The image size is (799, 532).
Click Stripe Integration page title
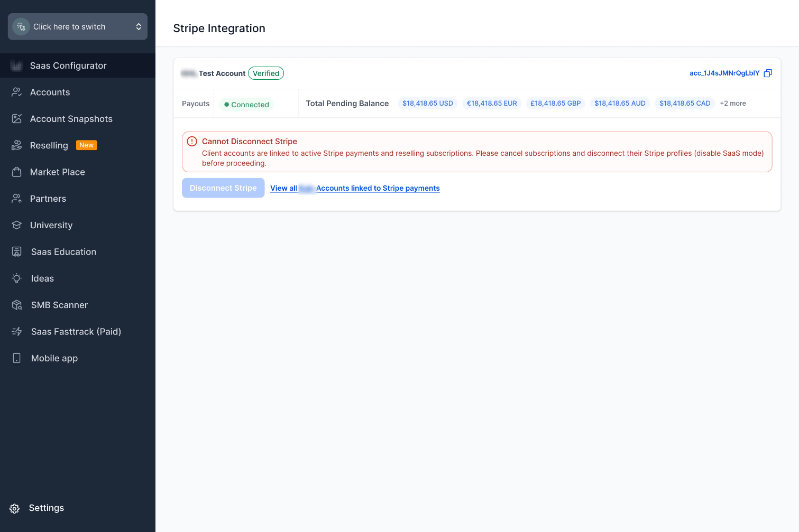click(x=219, y=29)
